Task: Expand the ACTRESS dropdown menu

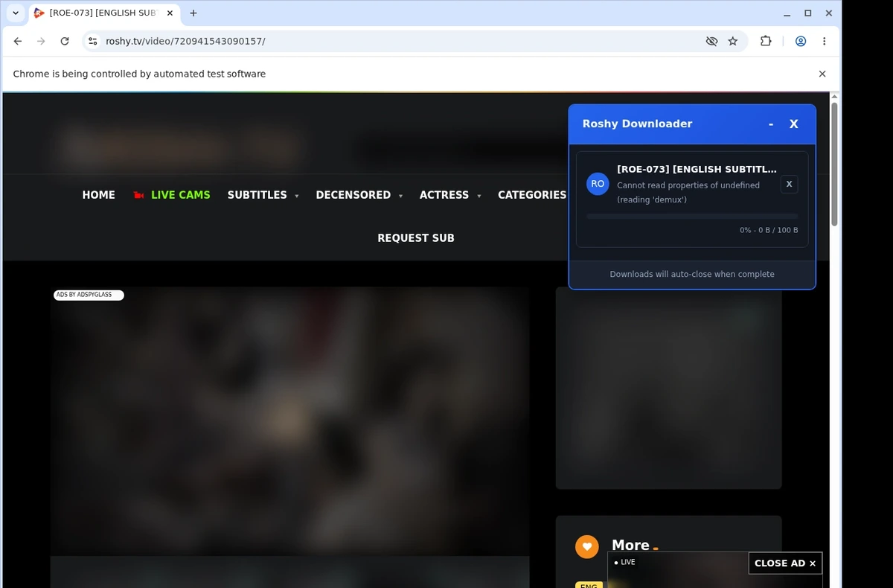Action: tap(449, 195)
